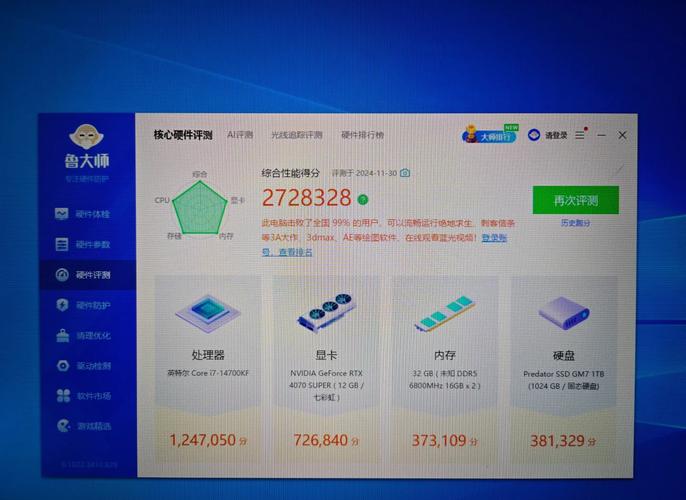Switch to the AI评测 tab
This screenshot has width=686, height=500.
[240, 135]
